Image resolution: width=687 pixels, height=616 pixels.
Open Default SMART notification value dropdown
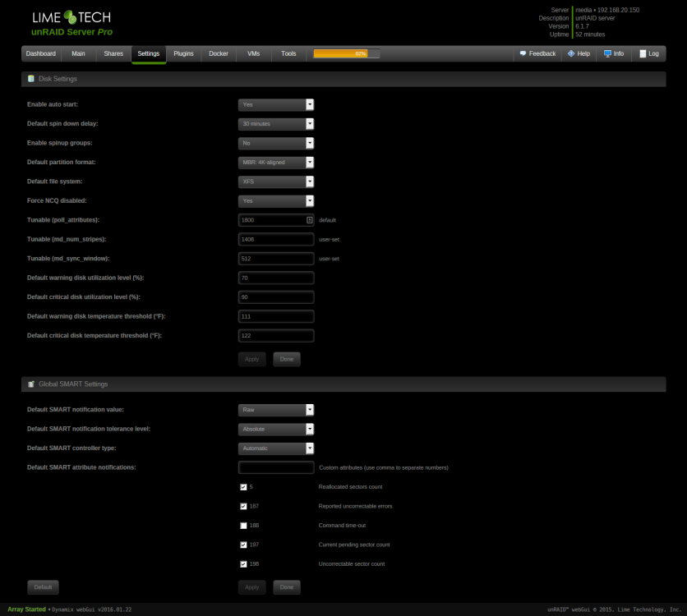276,410
